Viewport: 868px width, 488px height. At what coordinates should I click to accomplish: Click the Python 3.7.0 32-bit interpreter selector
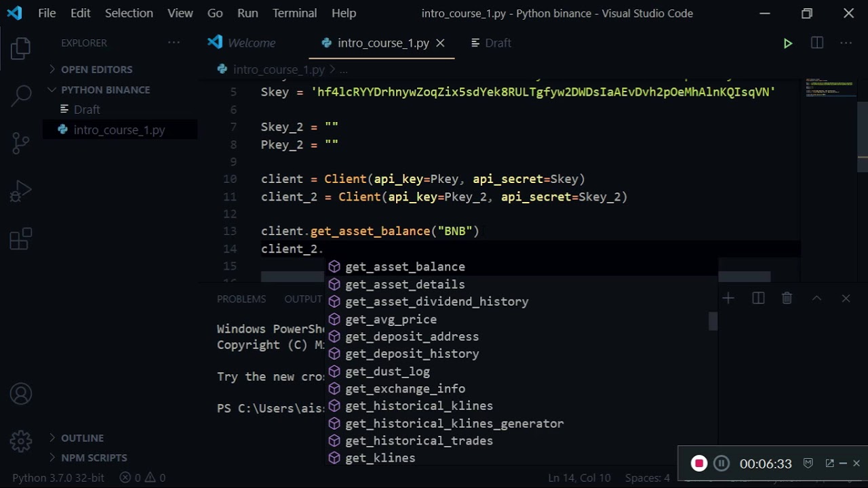tap(58, 478)
